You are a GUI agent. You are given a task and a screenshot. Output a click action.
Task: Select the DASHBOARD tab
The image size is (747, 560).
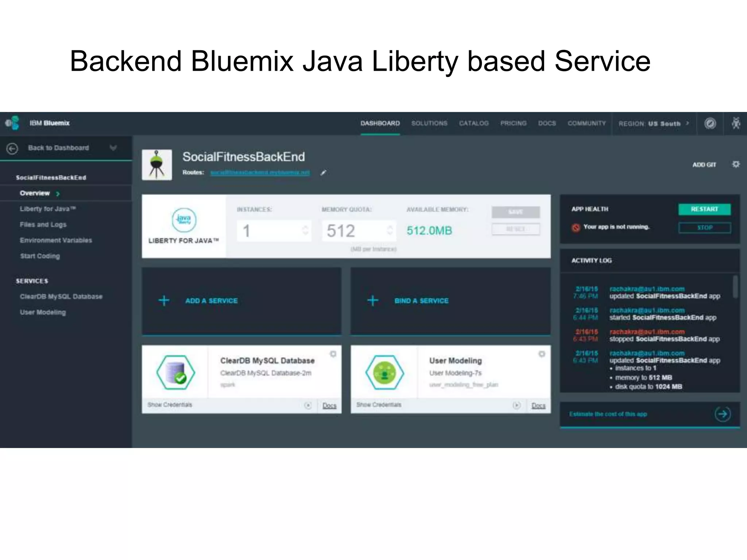coord(380,123)
